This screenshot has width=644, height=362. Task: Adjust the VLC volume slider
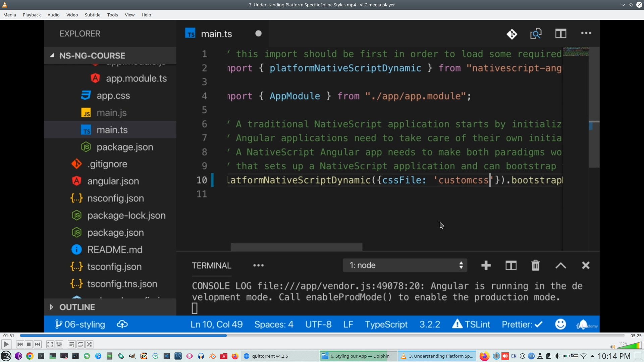tap(630, 346)
